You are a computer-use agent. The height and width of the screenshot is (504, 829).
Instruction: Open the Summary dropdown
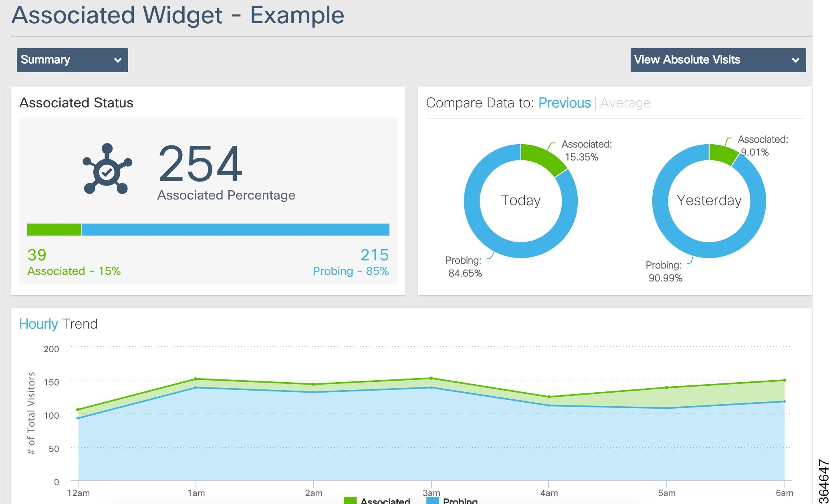pos(72,60)
